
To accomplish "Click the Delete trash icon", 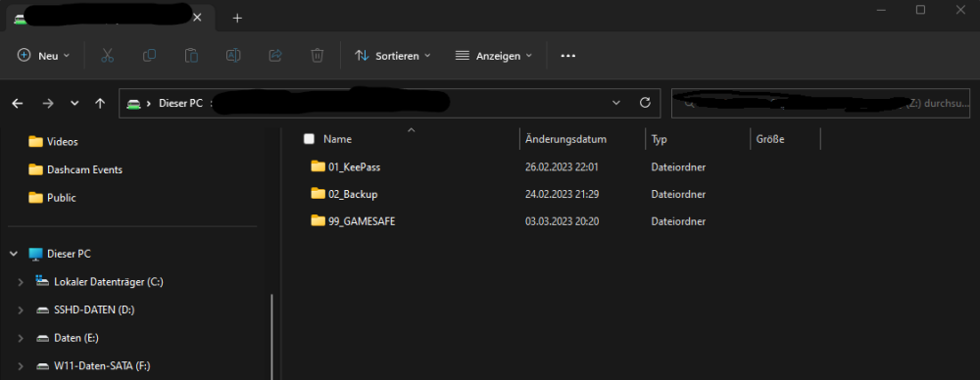I will click(x=317, y=56).
